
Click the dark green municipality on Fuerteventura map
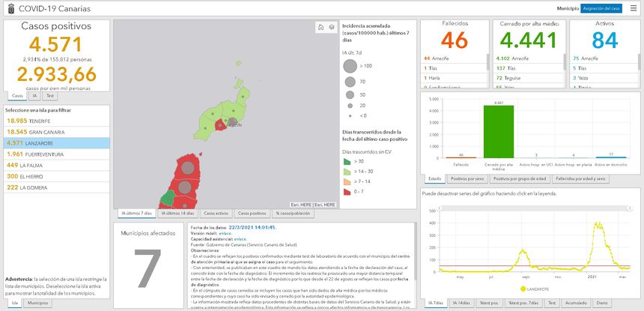click(167, 199)
